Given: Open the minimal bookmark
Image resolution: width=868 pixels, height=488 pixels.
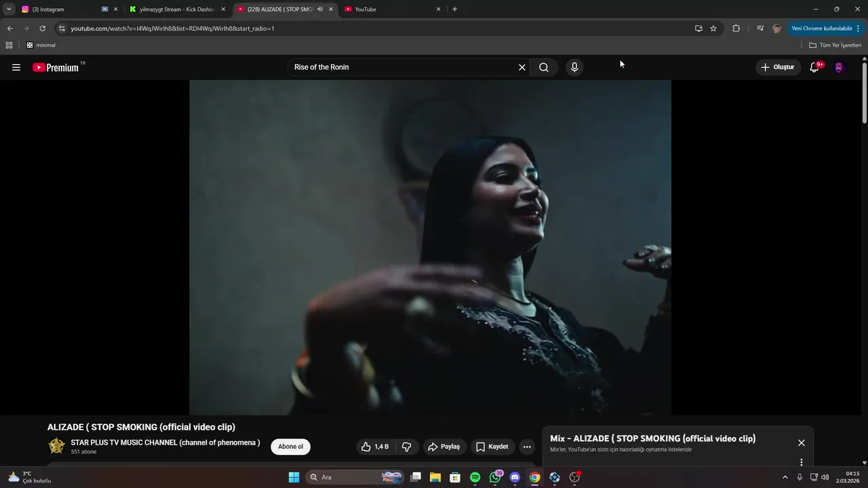Looking at the screenshot, I should pos(41,45).
